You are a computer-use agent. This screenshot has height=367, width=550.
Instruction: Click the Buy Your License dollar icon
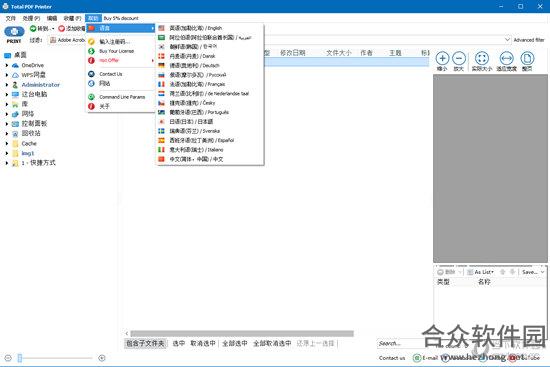[x=92, y=51]
